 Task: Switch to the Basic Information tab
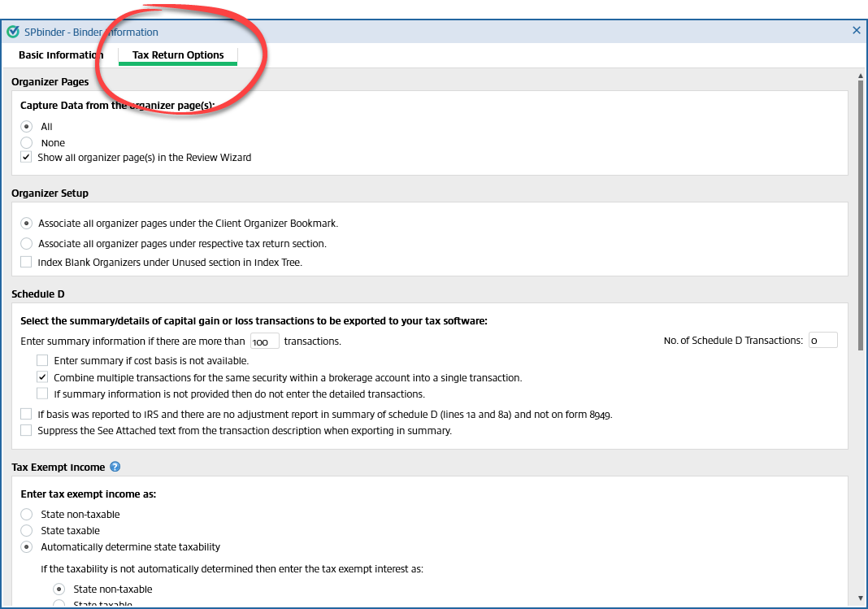60,54
